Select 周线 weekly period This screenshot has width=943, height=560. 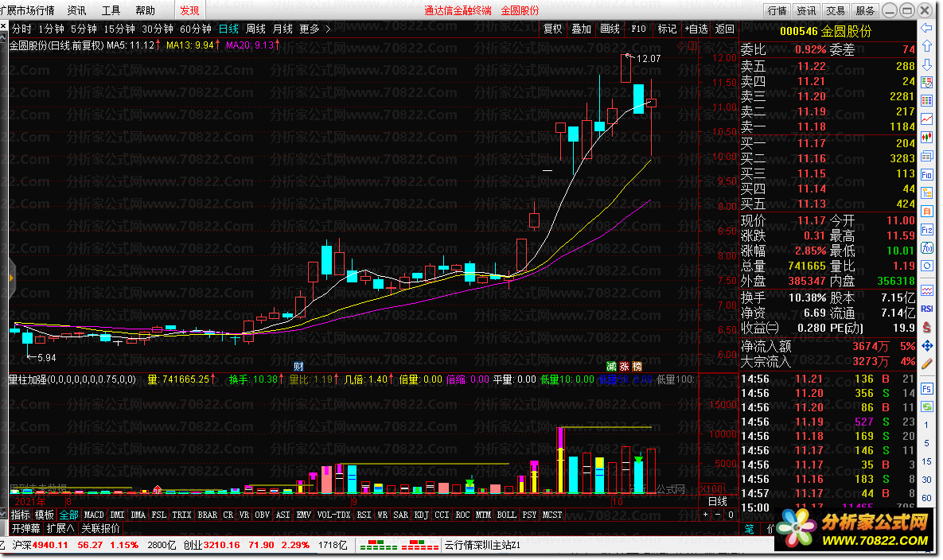(255, 29)
